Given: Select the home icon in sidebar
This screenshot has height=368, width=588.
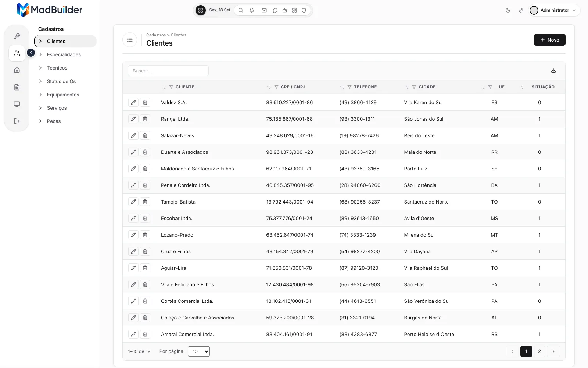Looking at the screenshot, I should (17, 70).
